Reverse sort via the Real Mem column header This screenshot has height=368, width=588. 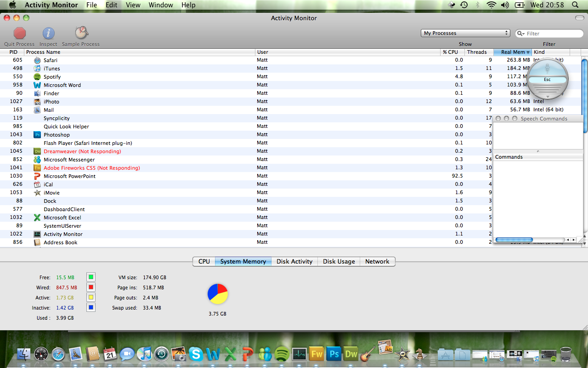(x=513, y=52)
